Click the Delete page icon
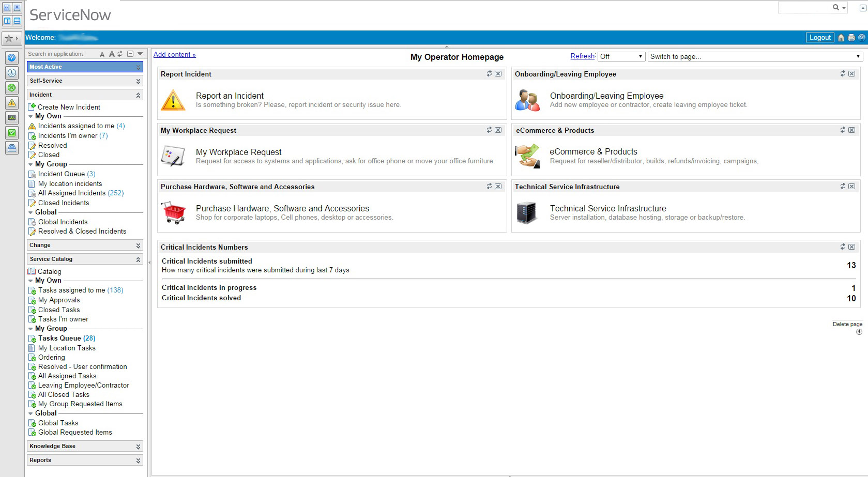 [859, 332]
